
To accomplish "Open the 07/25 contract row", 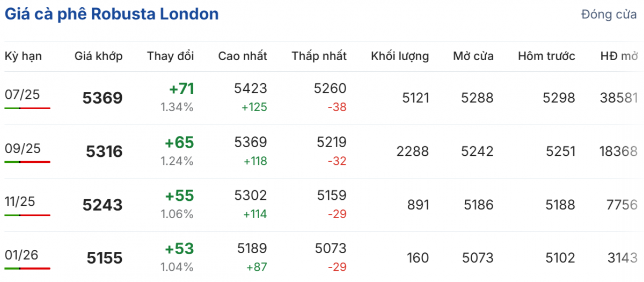I will [23, 95].
